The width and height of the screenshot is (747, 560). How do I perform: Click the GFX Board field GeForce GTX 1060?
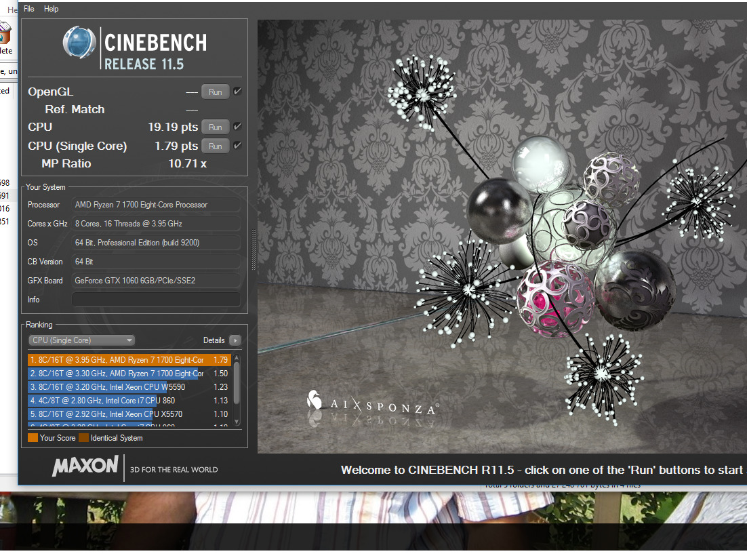pos(157,281)
